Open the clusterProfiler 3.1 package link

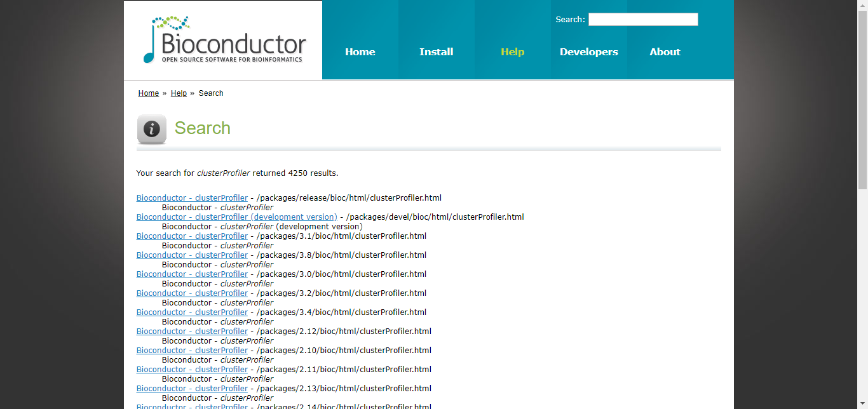coord(192,236)
